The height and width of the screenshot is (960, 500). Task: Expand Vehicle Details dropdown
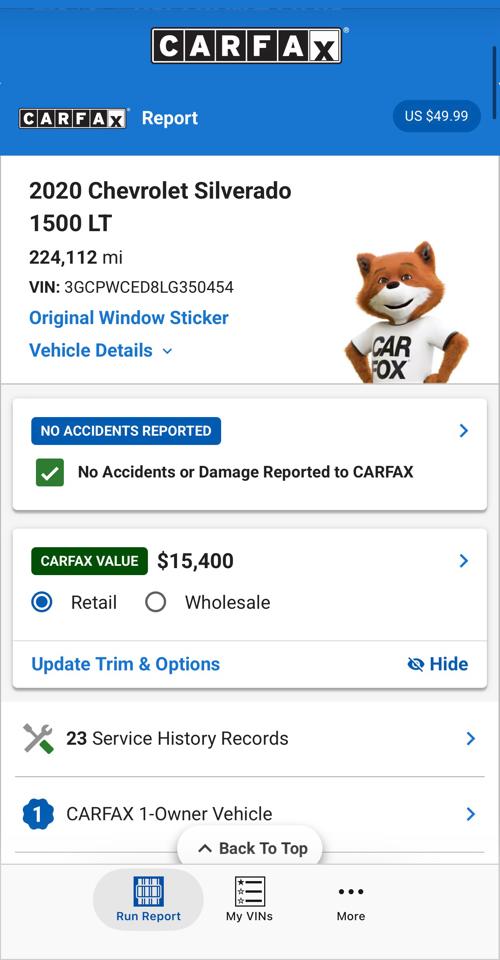[x=101, y=351]
